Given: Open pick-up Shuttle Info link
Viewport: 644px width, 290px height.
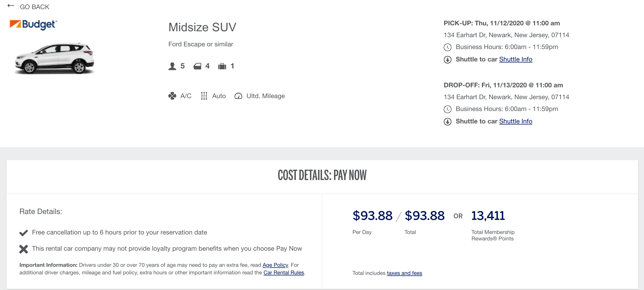Looking at the screenshot, I should 516,59.
